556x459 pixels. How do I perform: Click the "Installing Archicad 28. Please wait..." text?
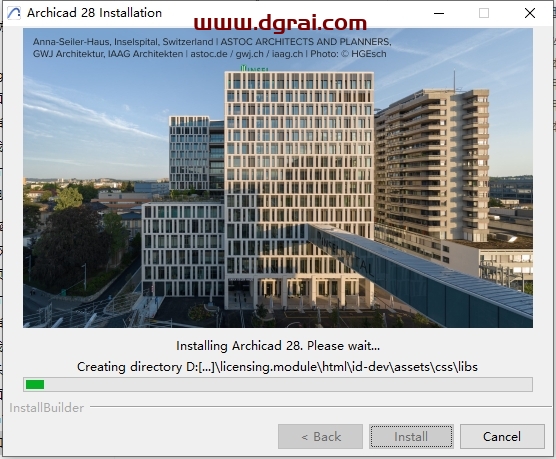[278, 346]
